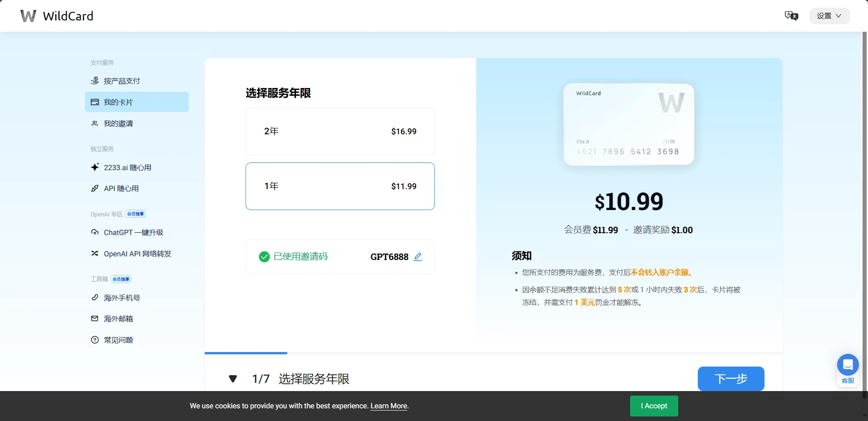Open the 设置 dropdown menu

(x=829, y=16)
